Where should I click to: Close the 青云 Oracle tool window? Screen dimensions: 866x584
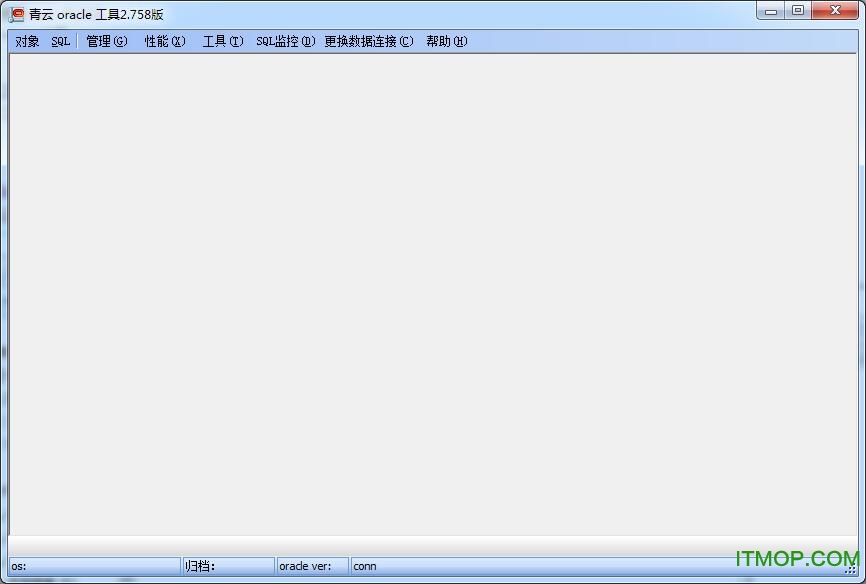click(835, 11)
